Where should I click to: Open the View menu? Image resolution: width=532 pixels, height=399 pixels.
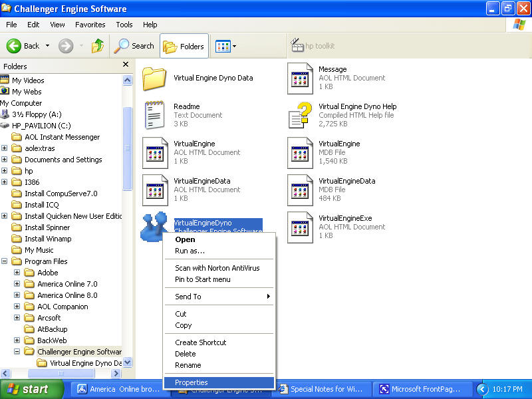[x=57, y=25]
